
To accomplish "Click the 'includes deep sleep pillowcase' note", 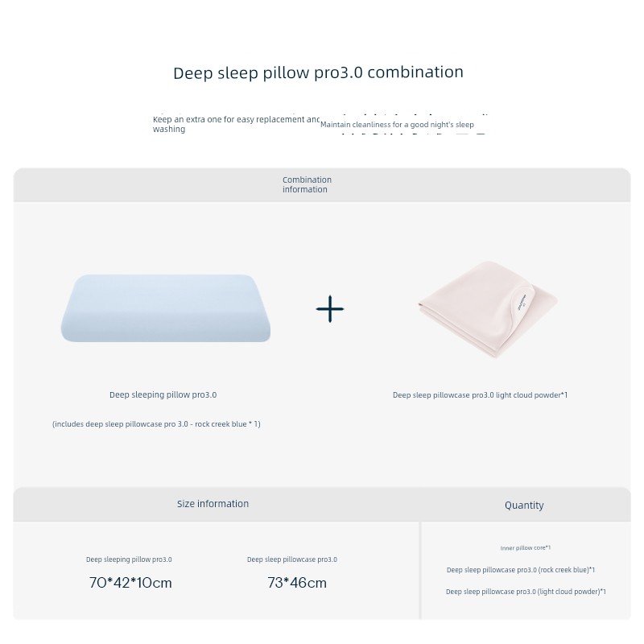I will 156,424.
